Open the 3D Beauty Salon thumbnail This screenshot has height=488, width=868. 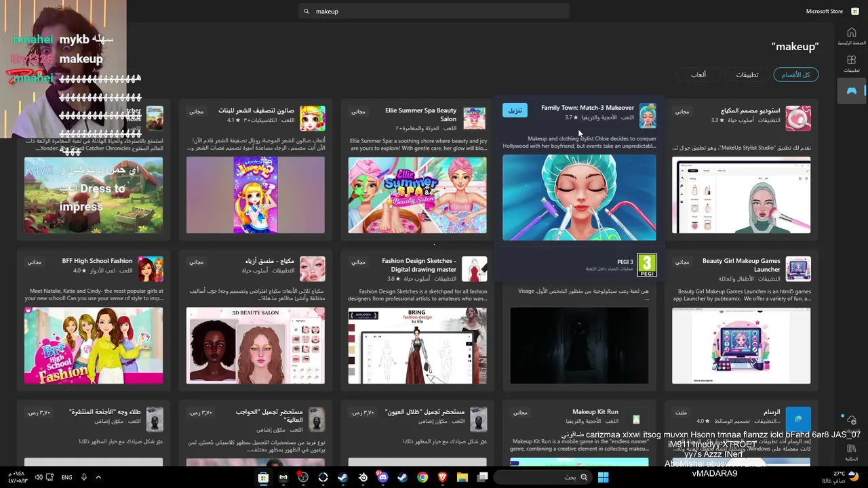pos(256,346)
